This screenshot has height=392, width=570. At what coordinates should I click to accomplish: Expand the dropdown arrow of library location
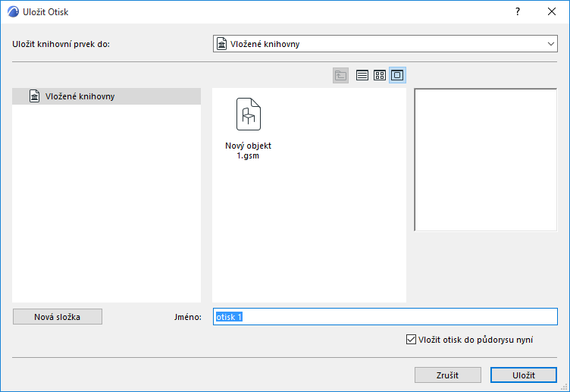(551, 44)
